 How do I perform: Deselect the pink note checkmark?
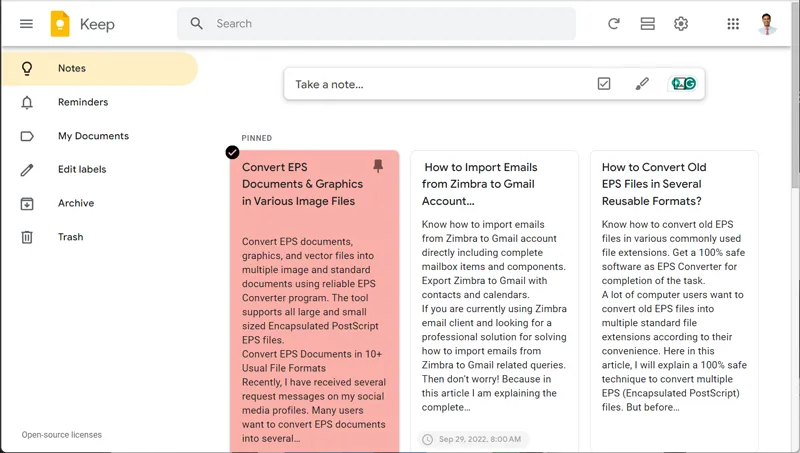click(x=232, y=152)
